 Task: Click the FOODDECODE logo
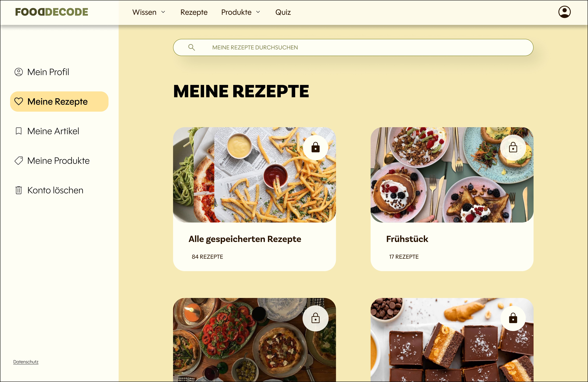[x=52, y=12]
